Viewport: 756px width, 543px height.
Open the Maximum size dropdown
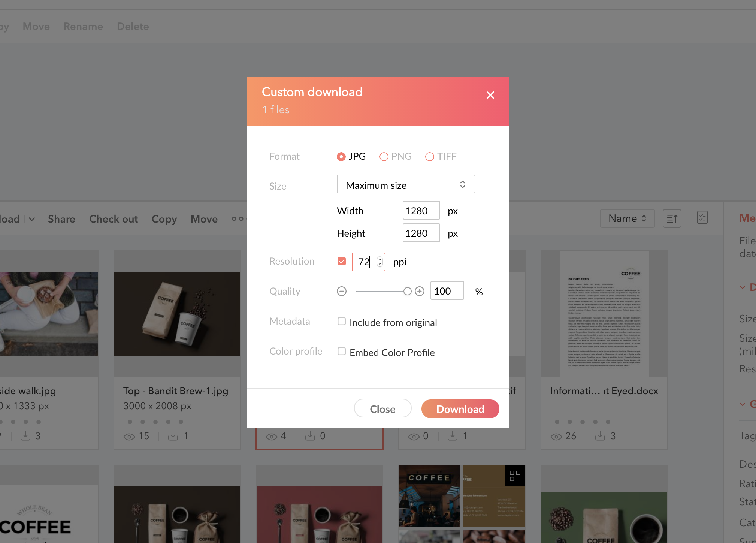point(406,185)
